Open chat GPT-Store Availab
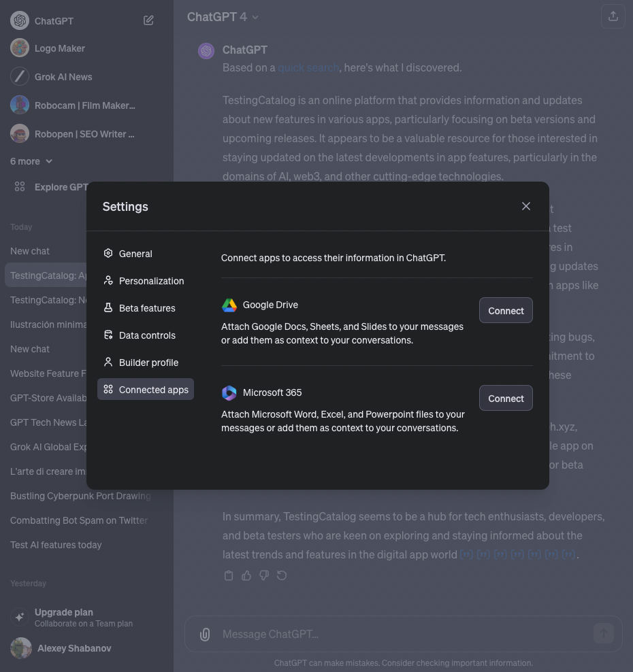633x672 pixels. point(48,398)
